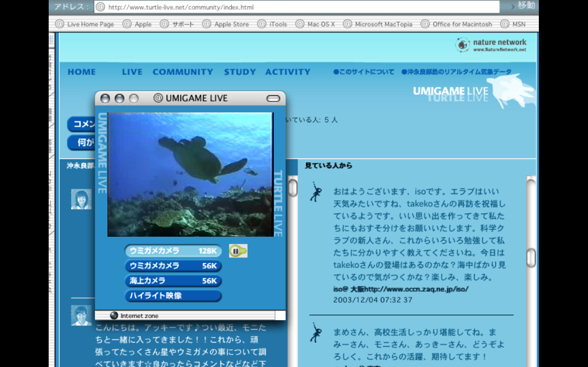Select ウミガメカメラ 128K stream
The image size is (588, 367).
tap(173, 251)
